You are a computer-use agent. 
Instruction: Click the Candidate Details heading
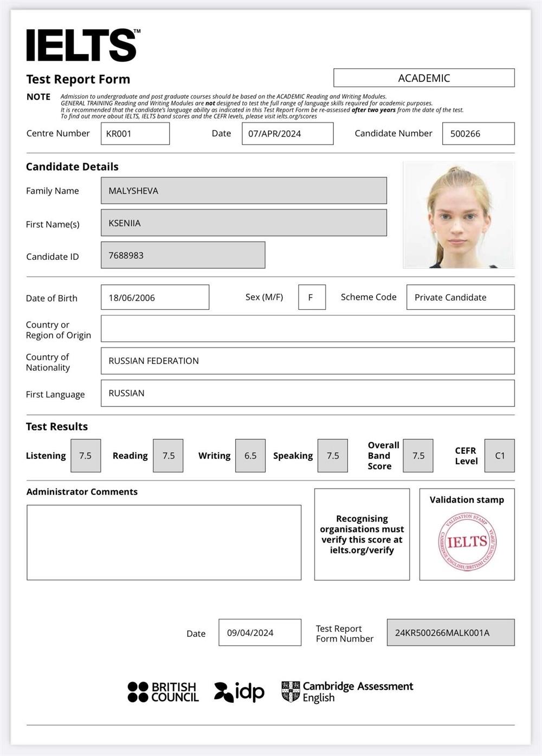(72, 167)
